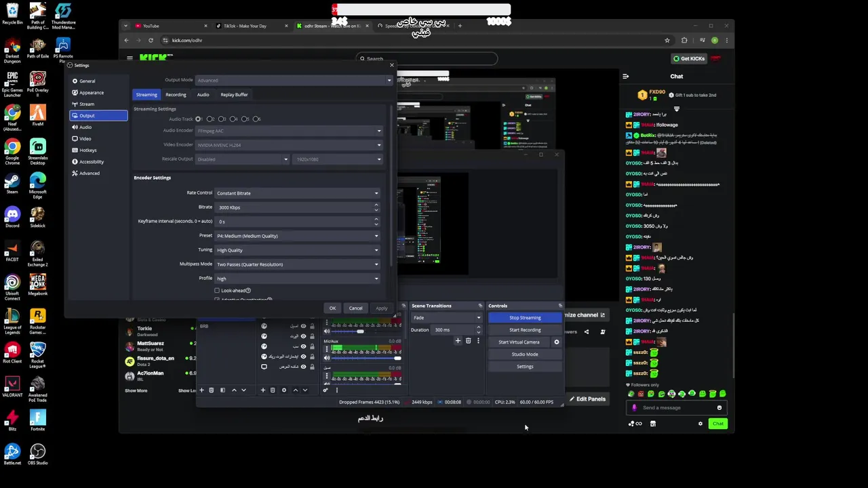Open Profile high dropdown
The width and height of the screenshot is (868, 488).
(297, 279)
